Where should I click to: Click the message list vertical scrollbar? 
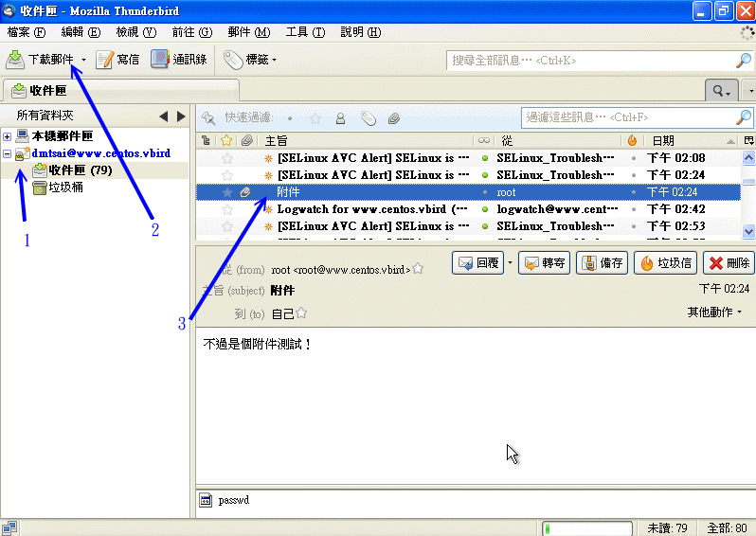(x=748, y=204)
